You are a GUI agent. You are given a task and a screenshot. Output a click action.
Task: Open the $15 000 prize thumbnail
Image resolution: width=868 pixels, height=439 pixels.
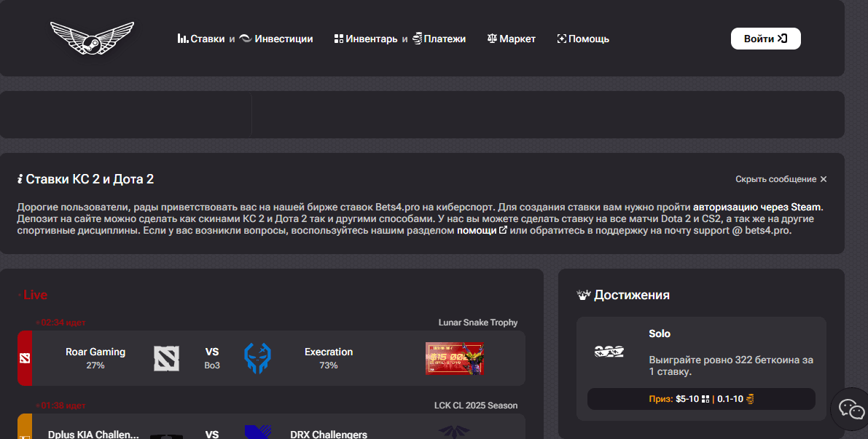(x=455, y=358)
